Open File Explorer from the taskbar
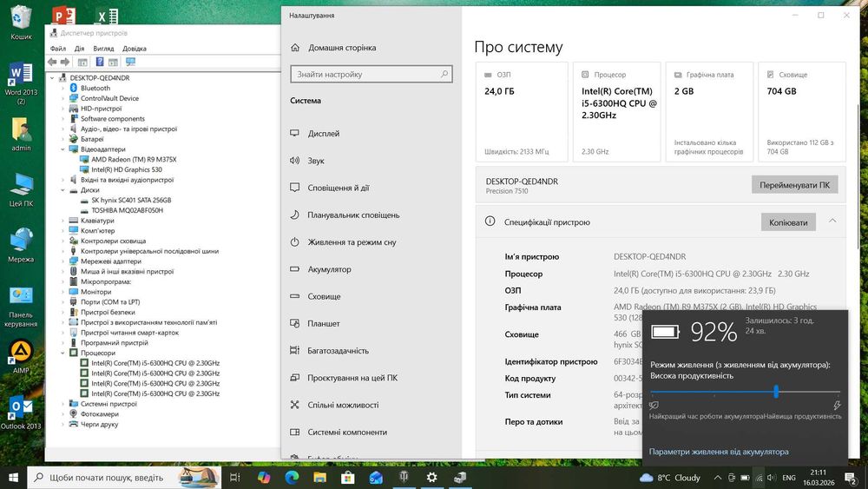Viewport: 868px width, 489px height. tap(320, 478)
